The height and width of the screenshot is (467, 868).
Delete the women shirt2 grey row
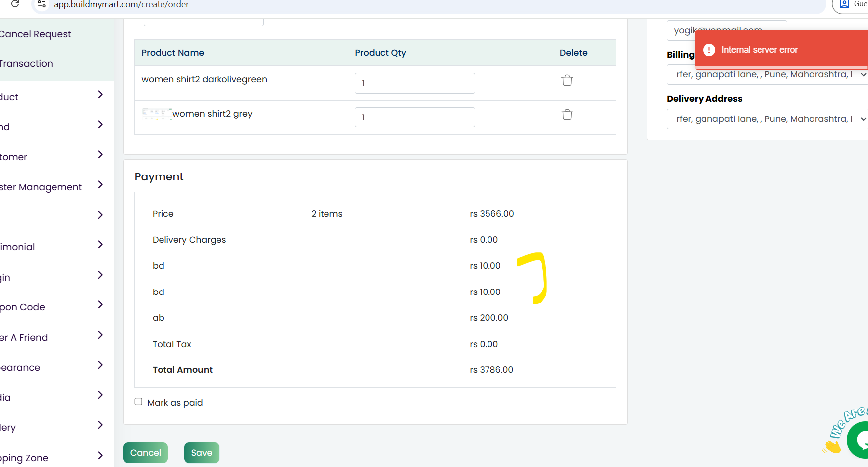tap(567, 115)
